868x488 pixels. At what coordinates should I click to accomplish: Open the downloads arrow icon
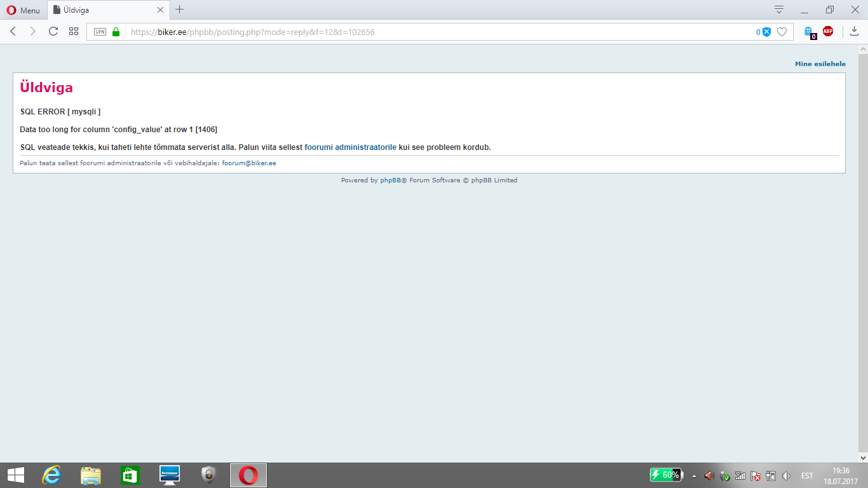855,32
